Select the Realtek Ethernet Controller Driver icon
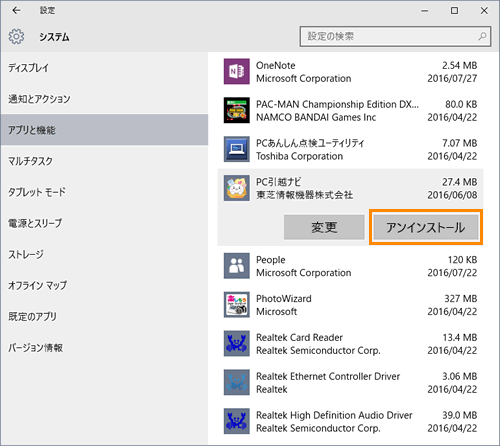 [x=237, y=382]
